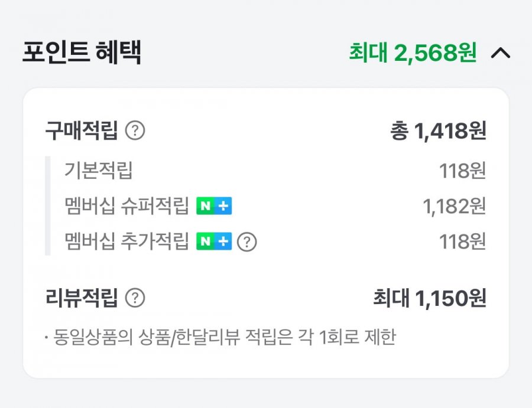The image size is (532, 408).
Task: Click the 총 1,418원 total amount
Action: 438,130
